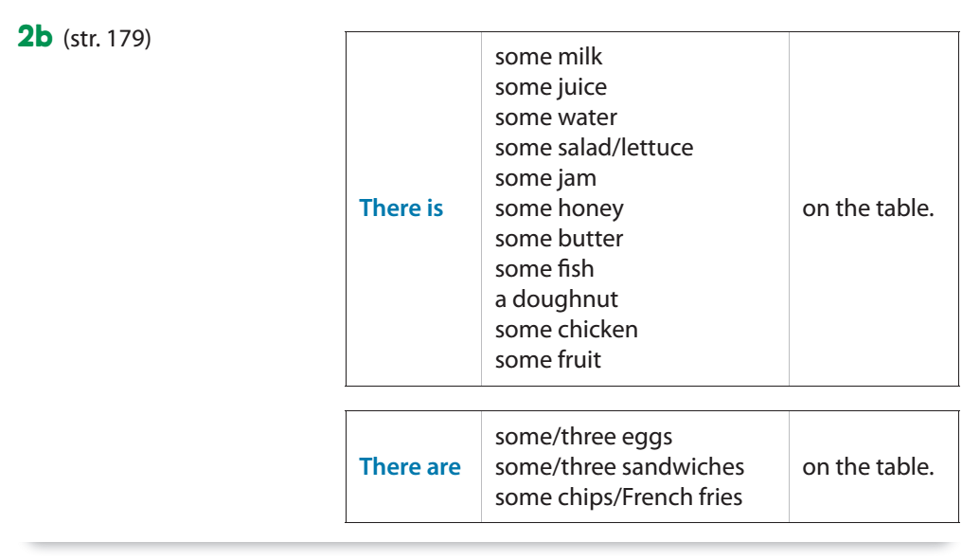Click the "some/three eggs" line

click(583, 437)
